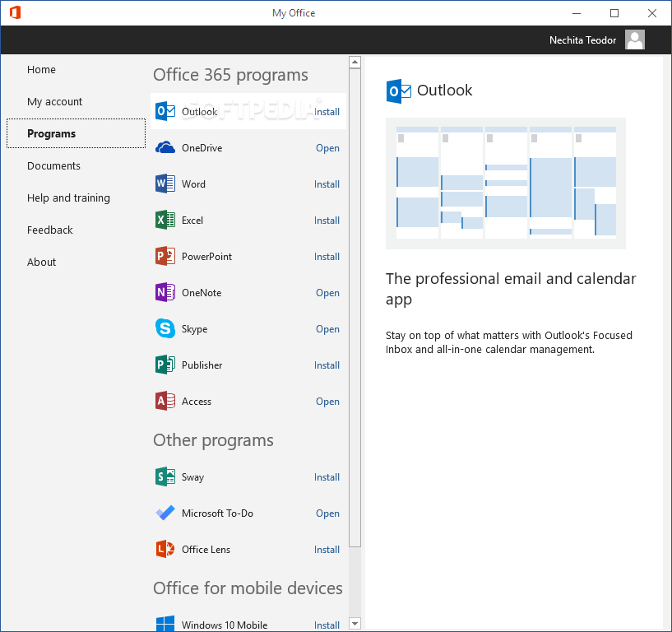Click the Nechita Teodor account name
Screen dimensions: 672x632
pos(582,39)
